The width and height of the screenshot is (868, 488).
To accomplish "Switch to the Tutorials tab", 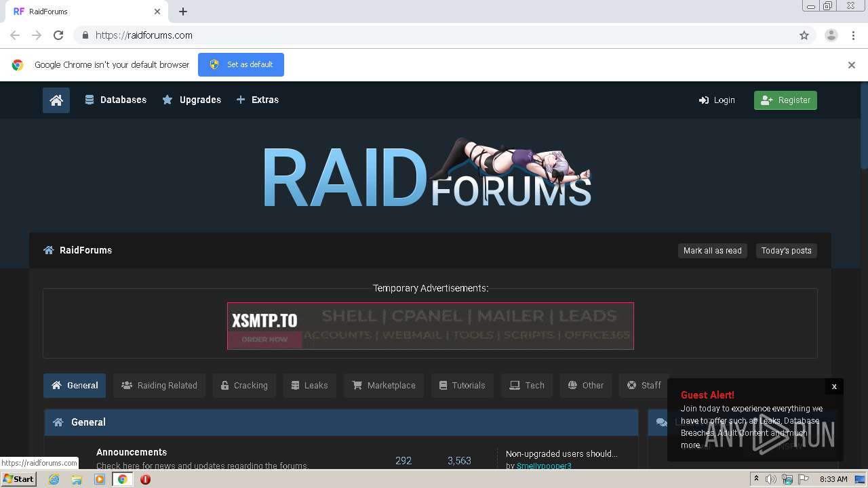I will (462, 385).
